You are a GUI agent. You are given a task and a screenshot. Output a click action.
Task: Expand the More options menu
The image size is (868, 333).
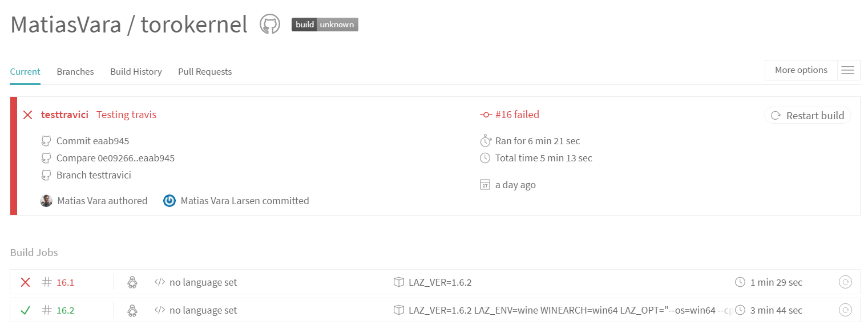(x=801, y=70)
